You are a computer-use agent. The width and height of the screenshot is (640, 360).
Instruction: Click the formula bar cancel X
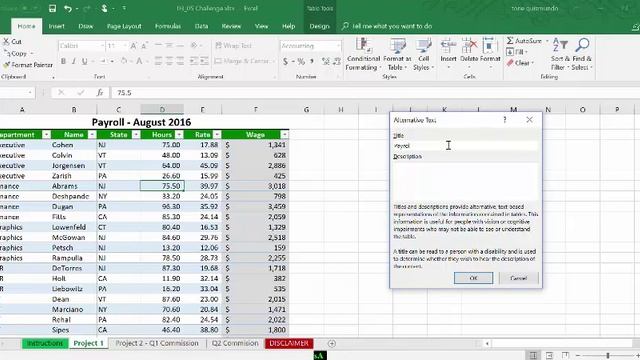[x=61, y=93]
